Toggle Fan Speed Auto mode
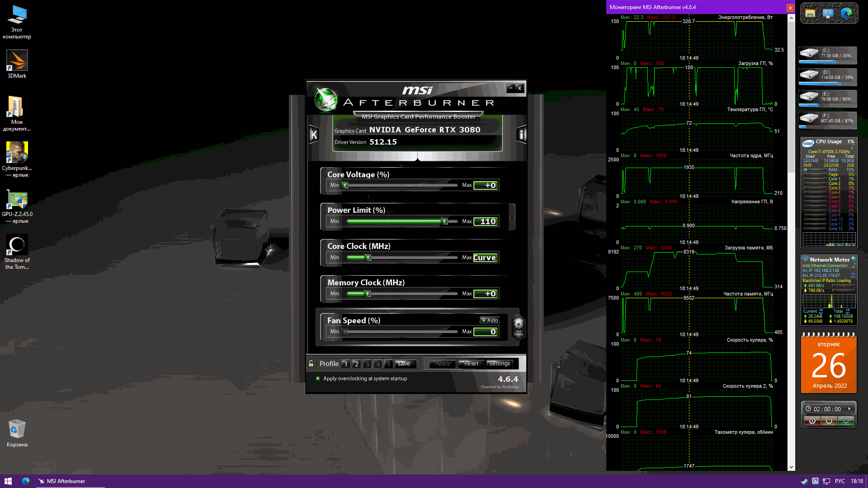Viewport: 868px width, 488px height. pyautogui.click(x=490, y=320)
